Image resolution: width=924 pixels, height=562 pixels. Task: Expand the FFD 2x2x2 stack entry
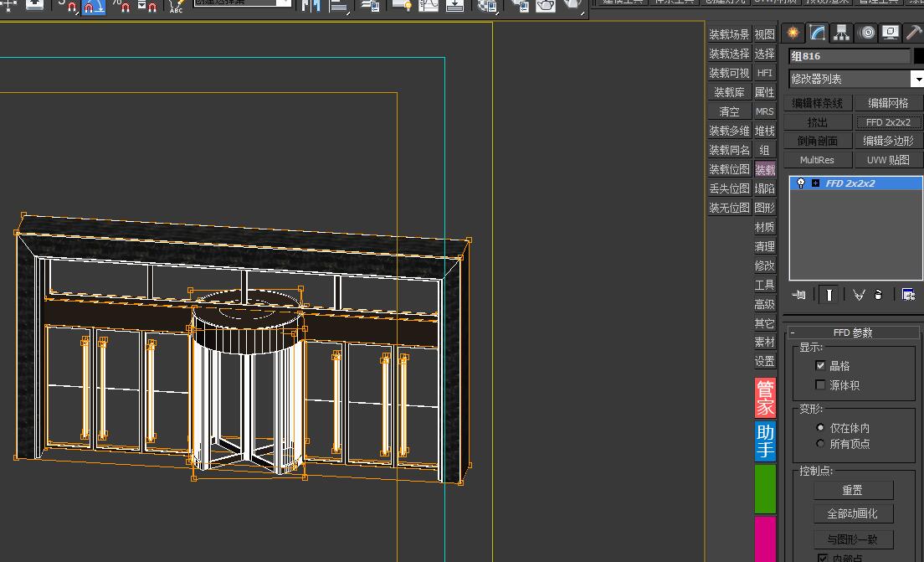pos(815,183)
